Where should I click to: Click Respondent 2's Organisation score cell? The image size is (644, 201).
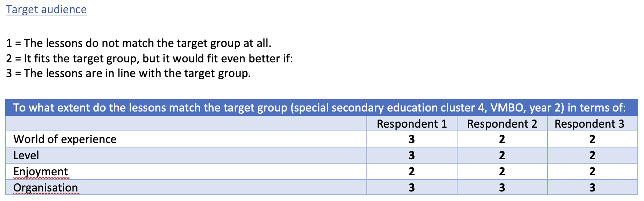[502, 188]
